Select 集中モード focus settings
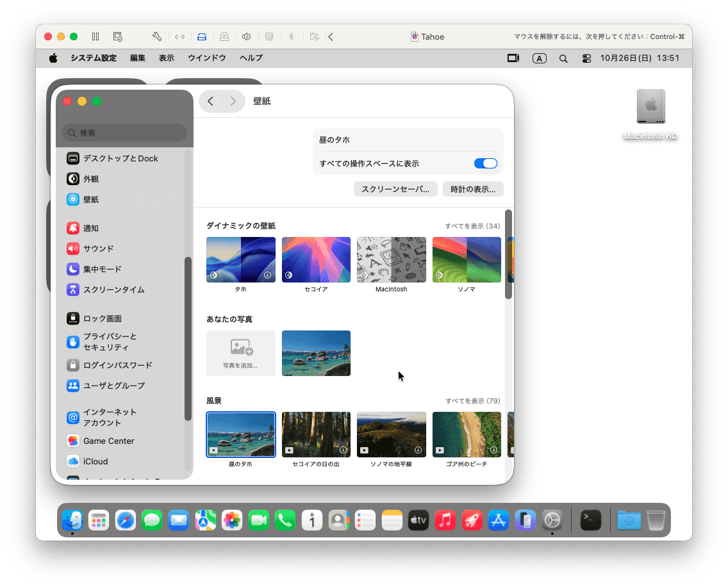The width and height of the screenshot is (728, 588). point(102,269)
